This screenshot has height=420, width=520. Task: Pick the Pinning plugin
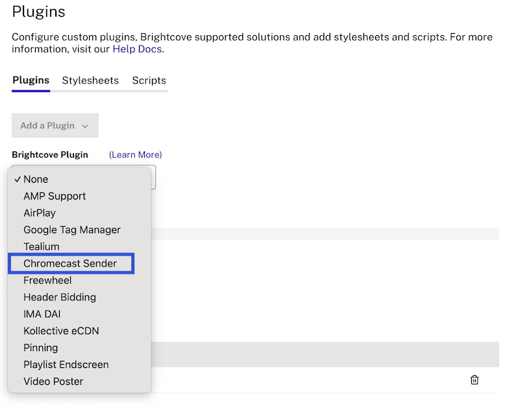pyautogui.click(x=41, y=348)
